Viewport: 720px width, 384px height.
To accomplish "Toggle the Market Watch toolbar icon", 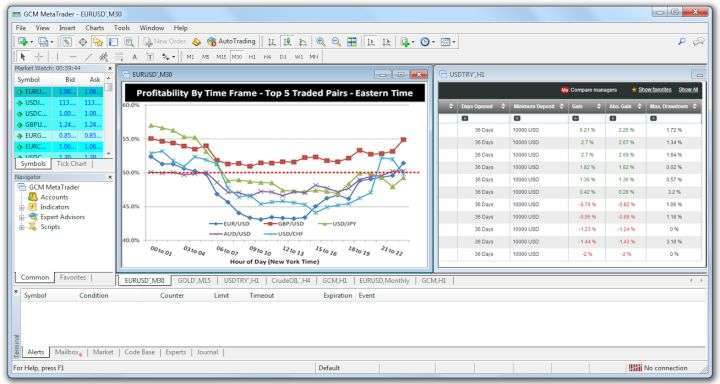I will pyautogui.click(x=67, y=42).
